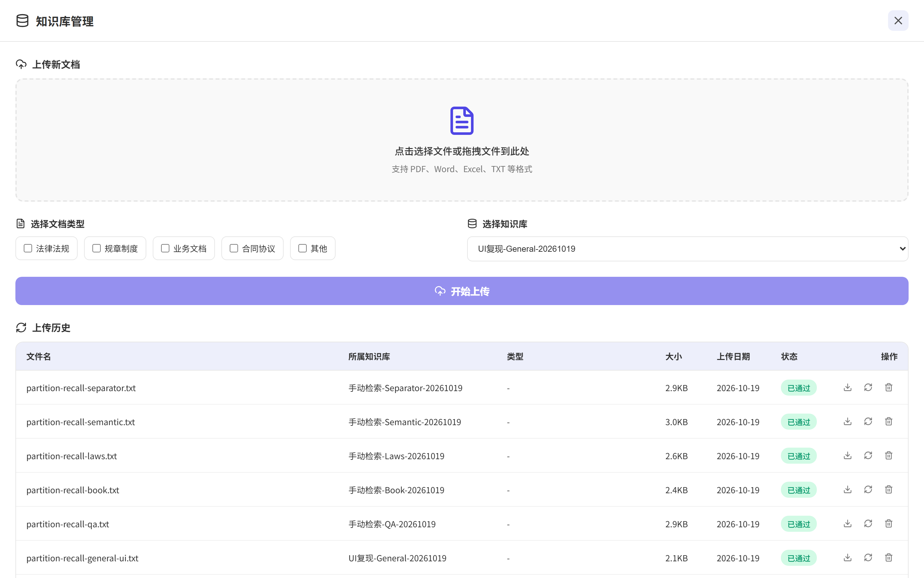This screenshot has height=578, width=924.
Task: Download partition-recall-separator.txt file
Action: point(848,388)
